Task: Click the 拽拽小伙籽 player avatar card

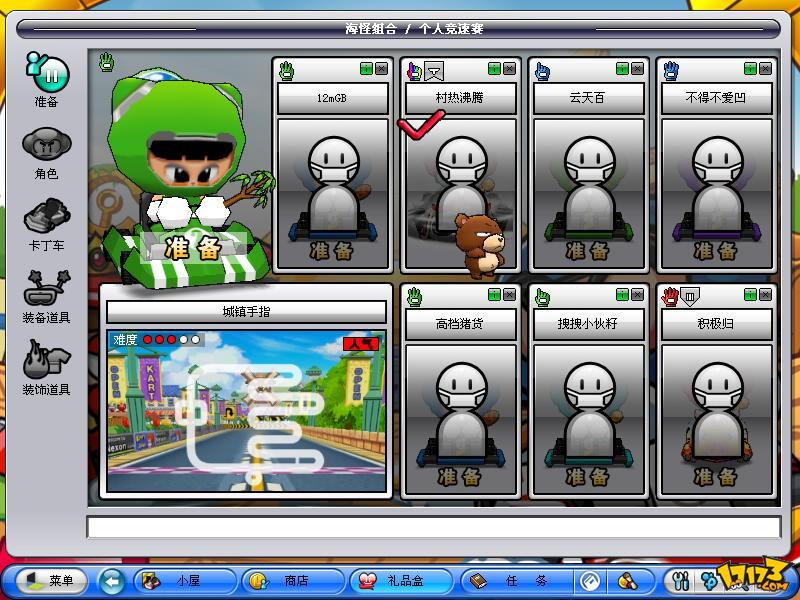Action: click(588, 420)
